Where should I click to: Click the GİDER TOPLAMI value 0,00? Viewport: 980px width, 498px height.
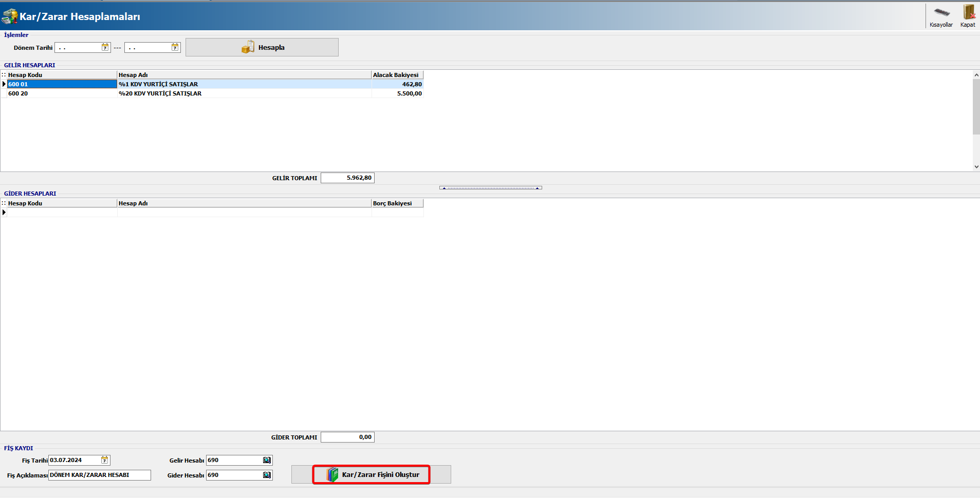point(347,437)
